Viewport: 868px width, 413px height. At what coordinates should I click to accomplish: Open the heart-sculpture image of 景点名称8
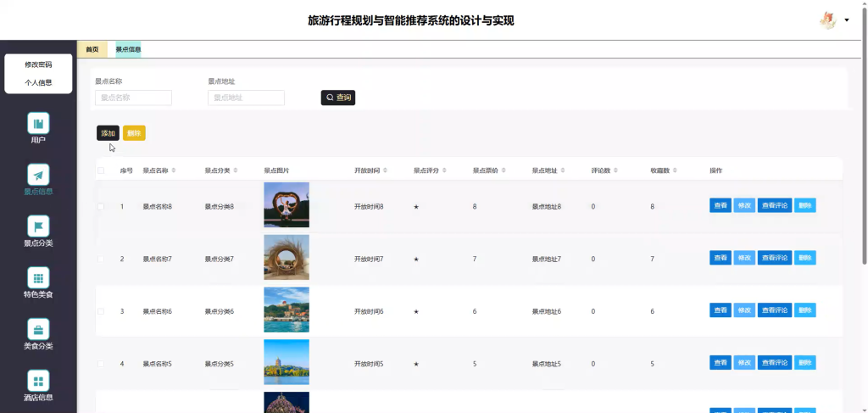(x=287, y=205)
